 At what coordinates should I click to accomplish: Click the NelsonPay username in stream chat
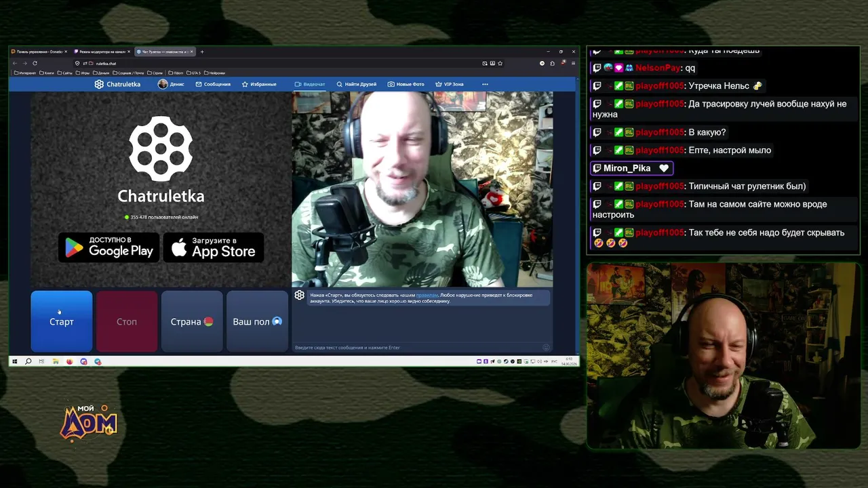658,68
